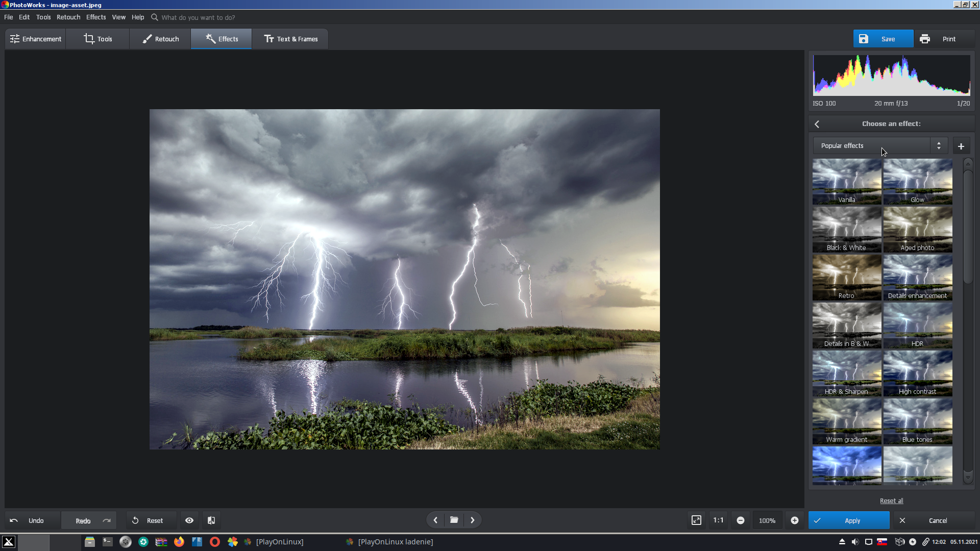Apply the Glow effect thumbnail
This screenshot has width=980, height=551.
(918, 182)
